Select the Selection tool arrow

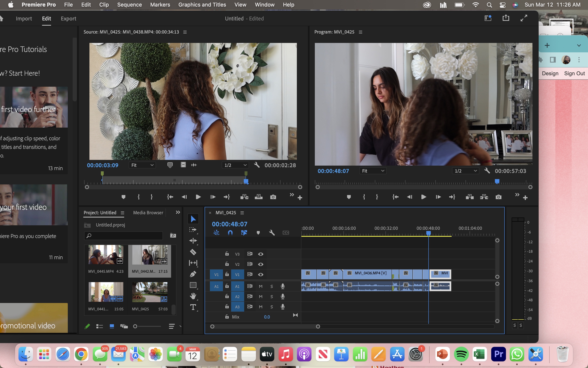click(x=193, y=219)
